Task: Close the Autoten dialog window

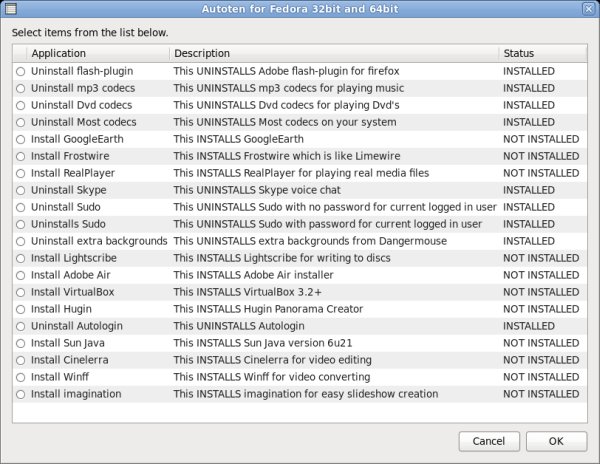Action: (x=588, y=9)
